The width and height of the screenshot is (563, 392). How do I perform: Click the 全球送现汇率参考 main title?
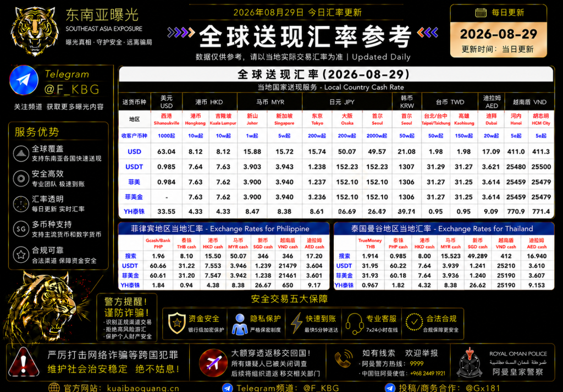click(305, 36)
